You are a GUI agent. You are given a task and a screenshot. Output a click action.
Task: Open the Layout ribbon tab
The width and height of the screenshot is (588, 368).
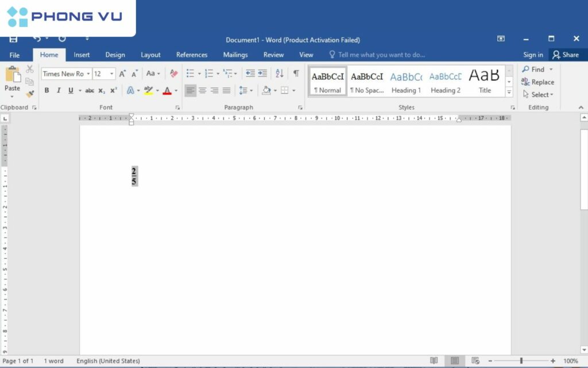[150, 55]
